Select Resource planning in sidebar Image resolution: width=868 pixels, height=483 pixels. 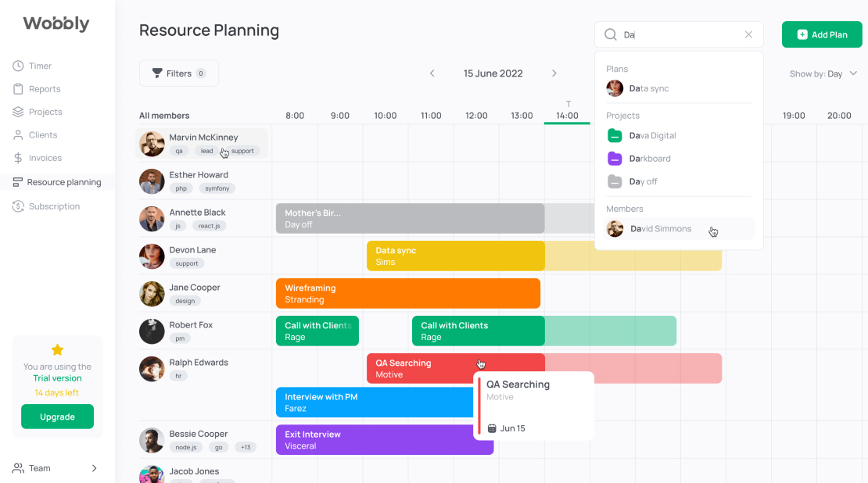(x=56, y=182)
